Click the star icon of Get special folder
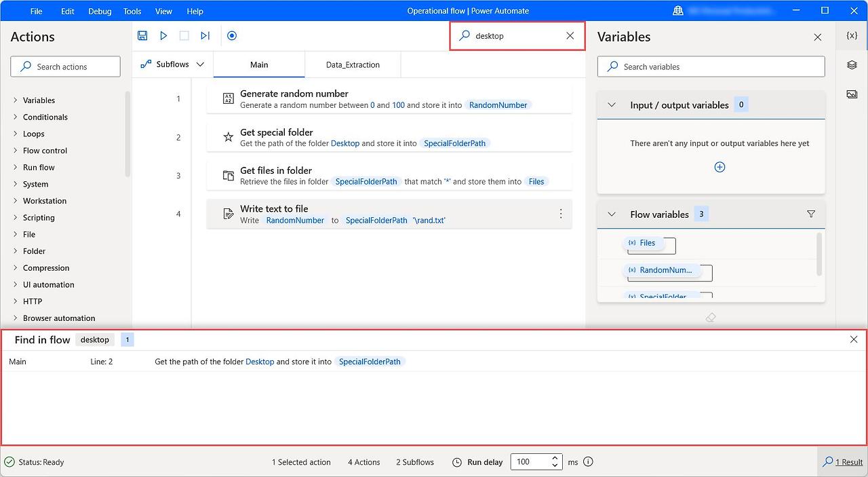 coord(229,137)
